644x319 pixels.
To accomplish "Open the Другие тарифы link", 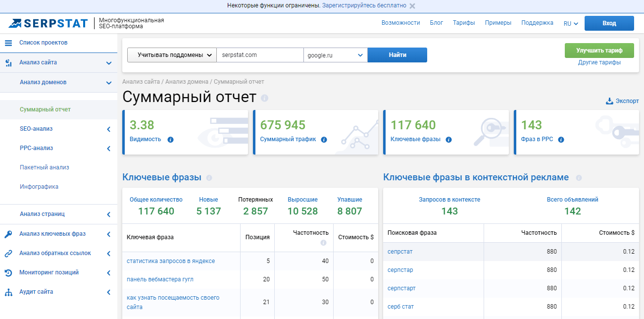I will (599, 62).
